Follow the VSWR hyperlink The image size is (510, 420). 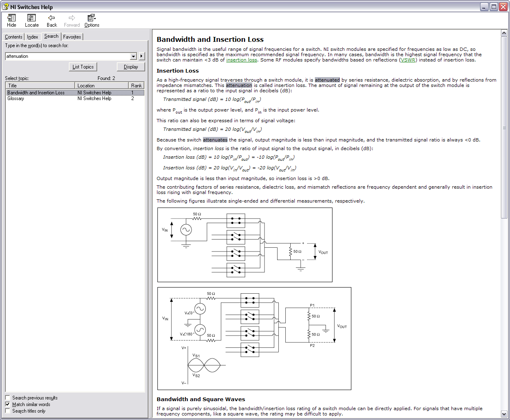pyautogui.click(x=408, y=60)
